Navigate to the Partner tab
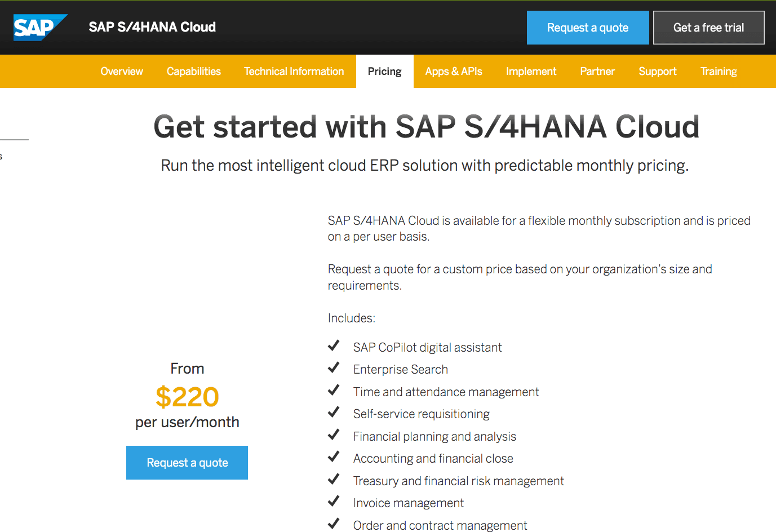This screenshot has width=776, height=532. (x=597, y=72)
